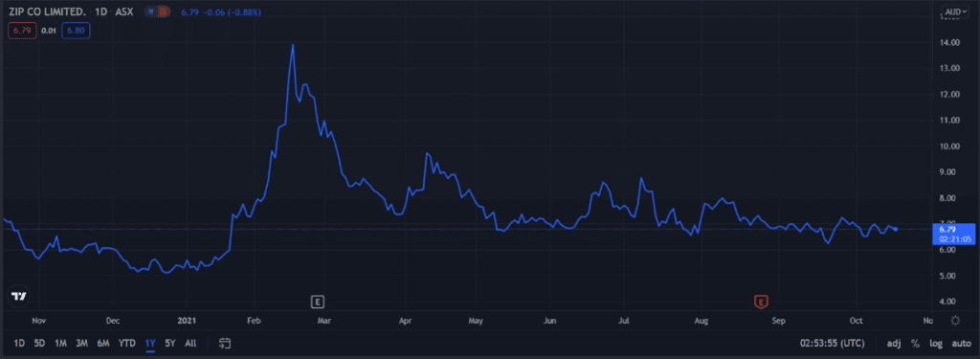The image size is (980, 359).
Task: Open chart settings gear icon
Action: pos(955,320)
